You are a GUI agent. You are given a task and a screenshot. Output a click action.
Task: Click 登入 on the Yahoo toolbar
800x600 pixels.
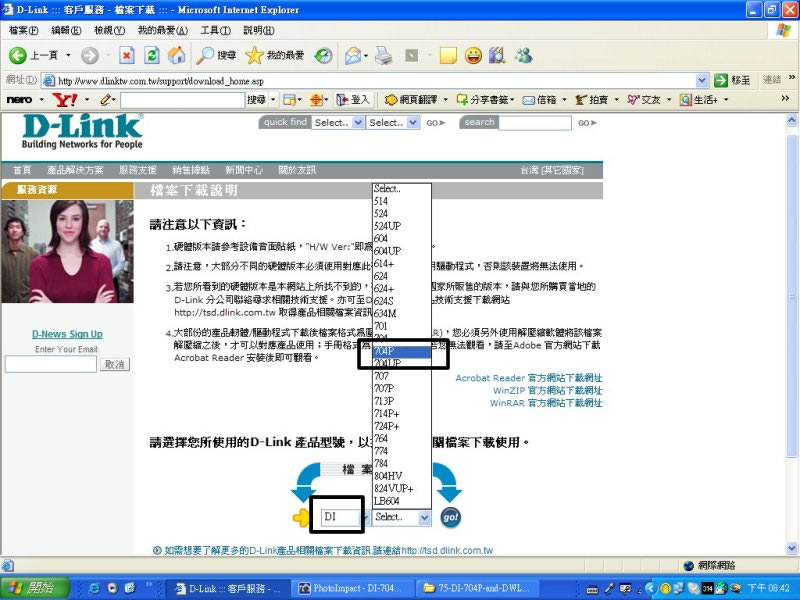(x=353, y=99)
